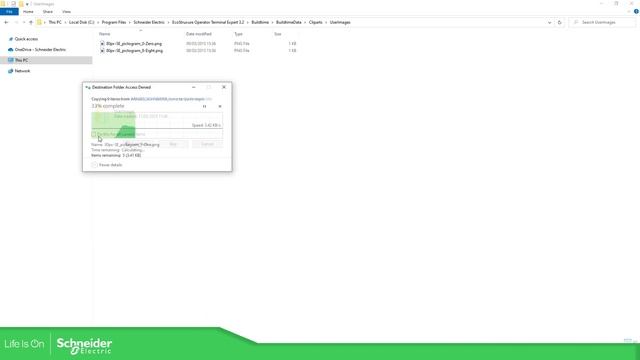The width and height of the screenshot is (640, 360).
Task: Open the File ribbon tab
Action: pos(9,12)
